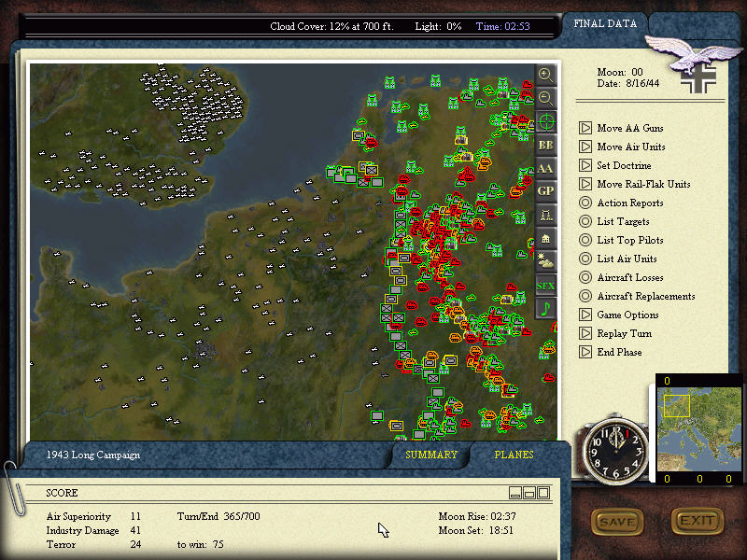This screenshot has height=560, width=747.
Task: Zoom in on the map
Action: point(546,75)
